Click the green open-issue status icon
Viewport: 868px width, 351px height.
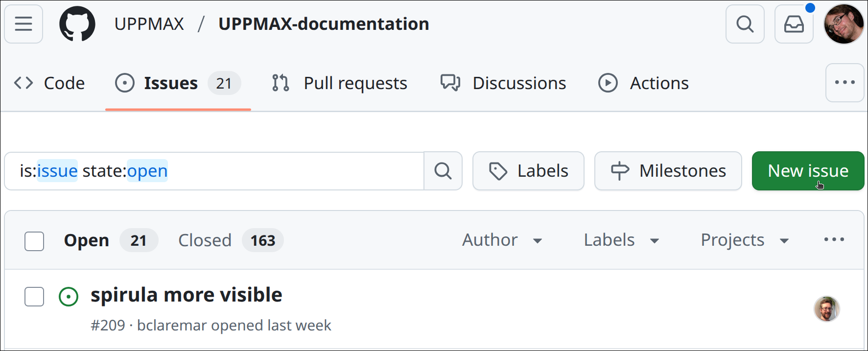pyautogui.click(x=69, y=297)
